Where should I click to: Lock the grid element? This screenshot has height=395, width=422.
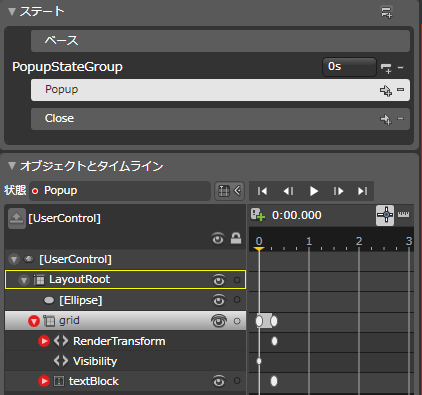click(237, 321)
